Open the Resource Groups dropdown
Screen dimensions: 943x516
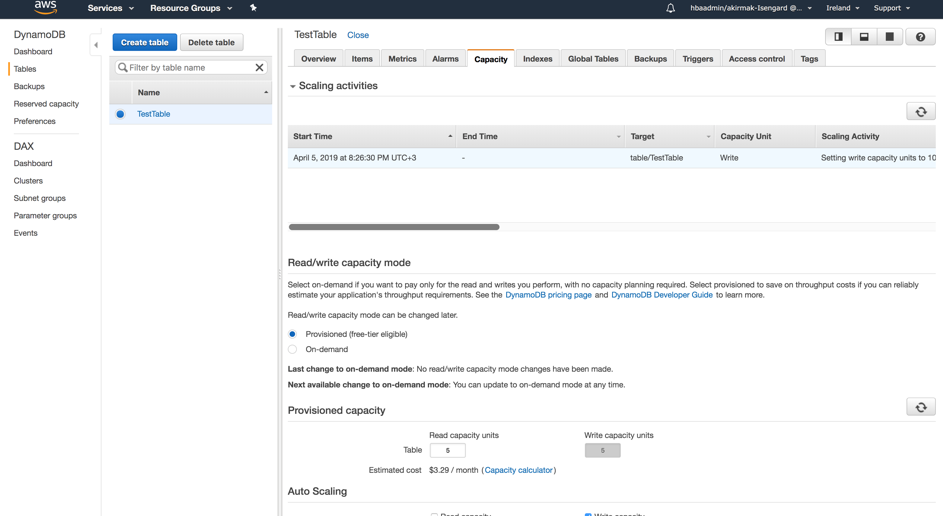pos(191,8)
